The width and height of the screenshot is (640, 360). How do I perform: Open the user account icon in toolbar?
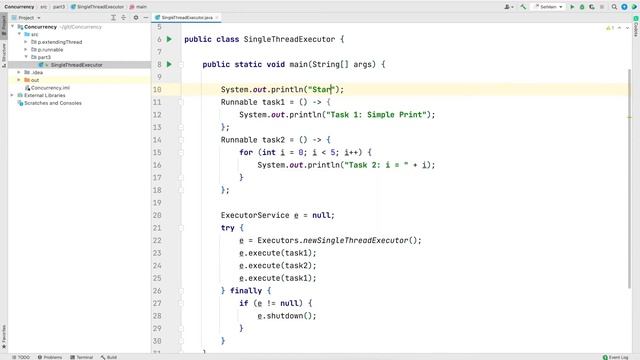pos(508,7)
